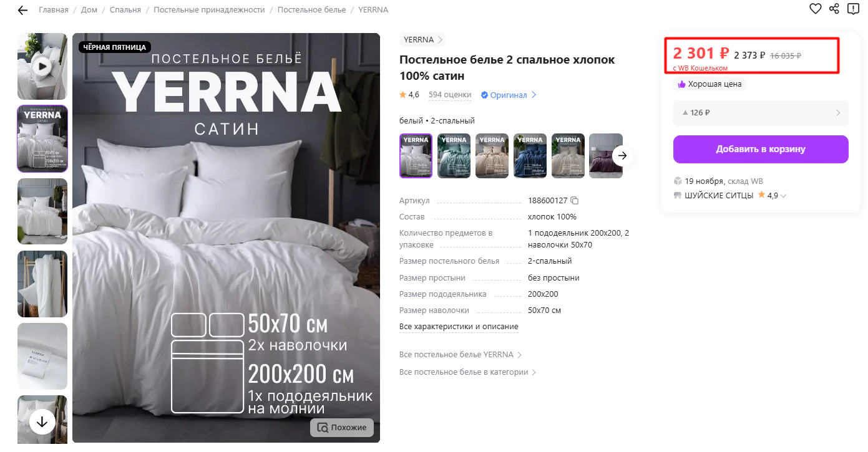868x452 pixels.
Task: Go to Главная breadcrumb
Action: point(54,10)
